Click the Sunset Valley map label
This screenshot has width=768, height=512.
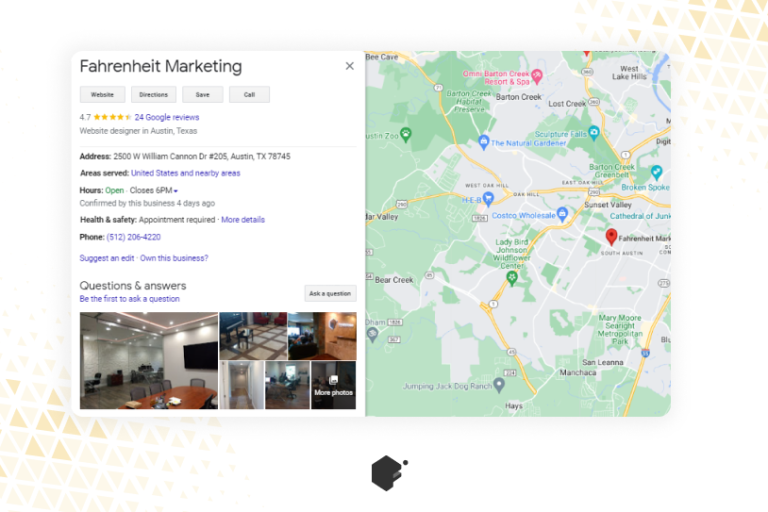pos(608,205)
